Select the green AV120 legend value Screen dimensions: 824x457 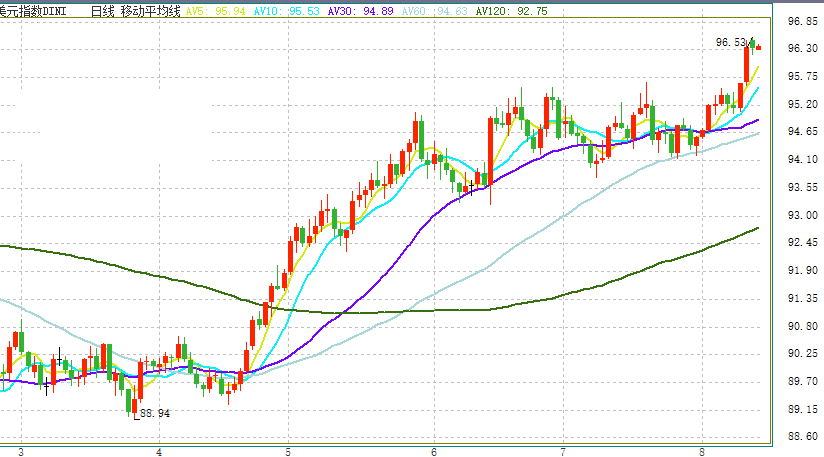pos(512,10)
